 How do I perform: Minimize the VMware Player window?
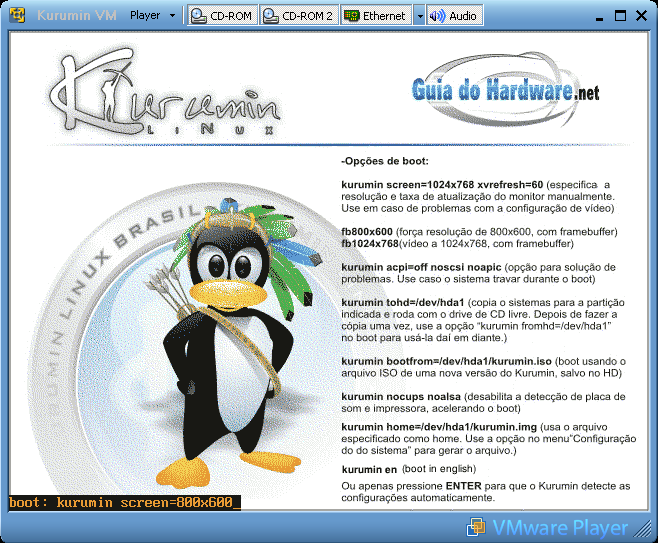coord(599,17)
